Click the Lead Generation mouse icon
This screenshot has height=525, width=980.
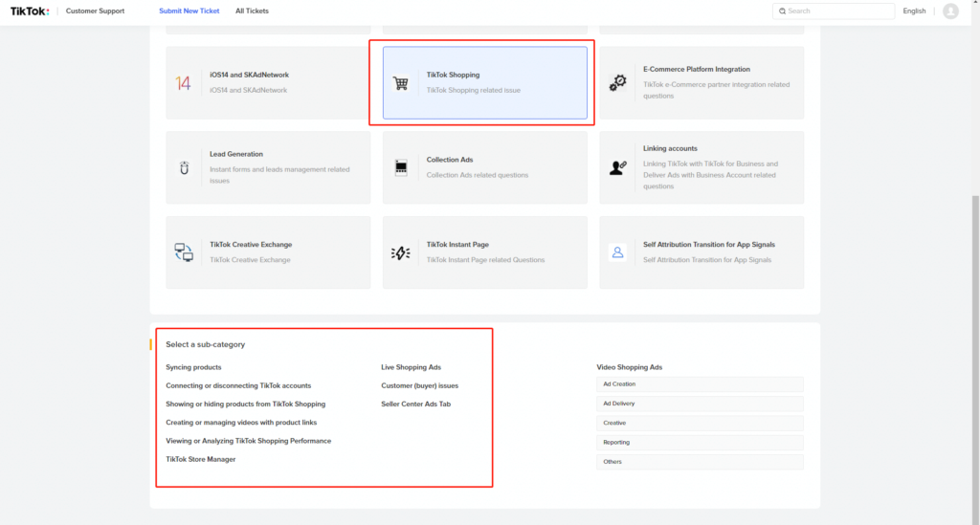[184, 168]
